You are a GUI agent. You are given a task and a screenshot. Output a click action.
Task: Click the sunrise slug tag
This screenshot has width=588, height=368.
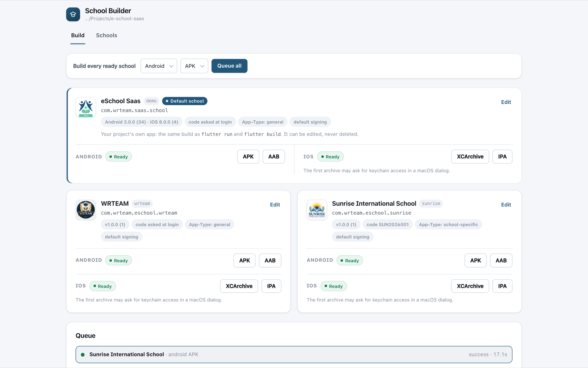[x=431, y=203]
